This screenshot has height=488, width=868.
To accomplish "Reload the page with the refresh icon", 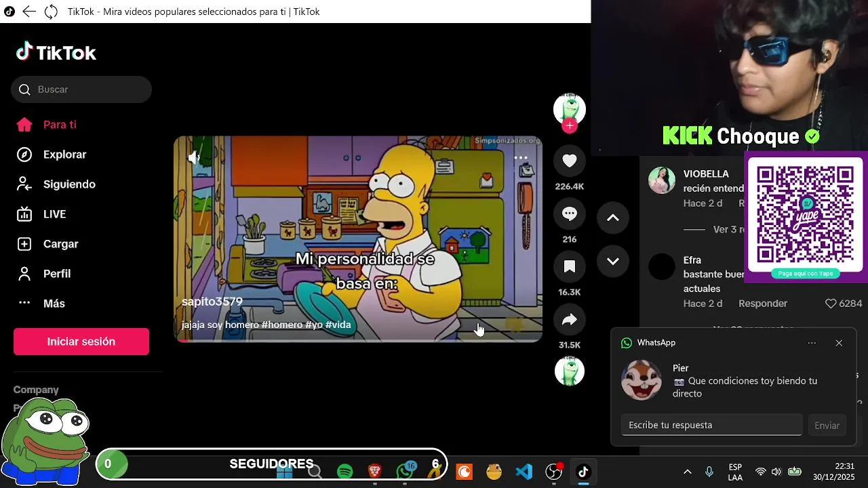I will 51,12.
